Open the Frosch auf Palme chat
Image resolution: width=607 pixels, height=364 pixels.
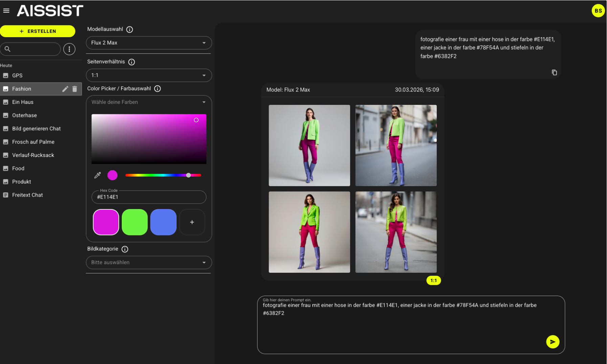coord(41,142)
